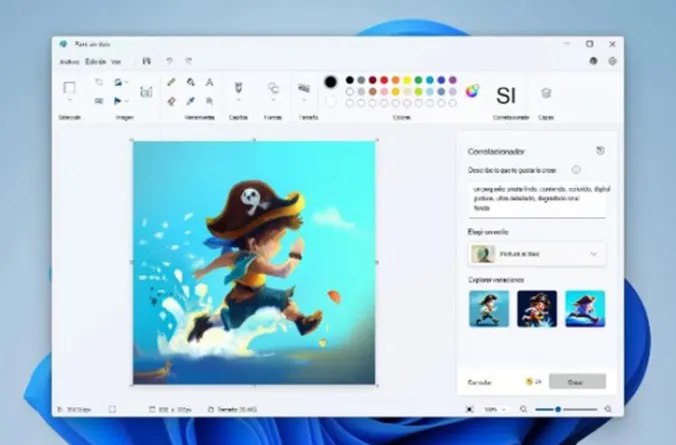
Task: Click the Crear button in Cocreator
Action: click(x=577, y=382)
